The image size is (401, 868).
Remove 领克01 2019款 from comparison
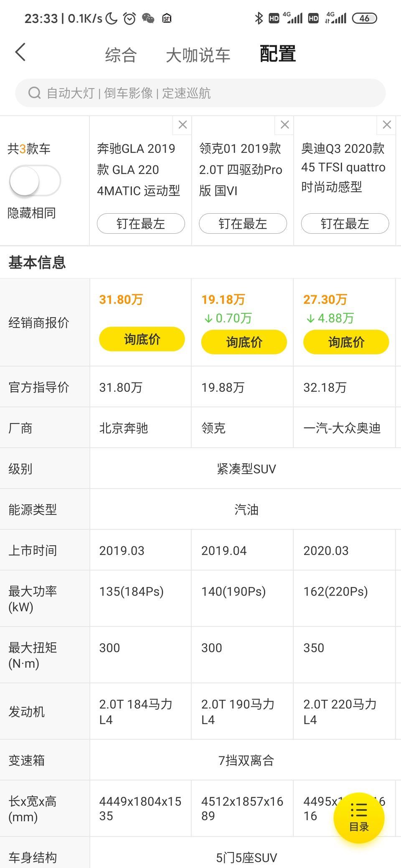coord(285,125)
